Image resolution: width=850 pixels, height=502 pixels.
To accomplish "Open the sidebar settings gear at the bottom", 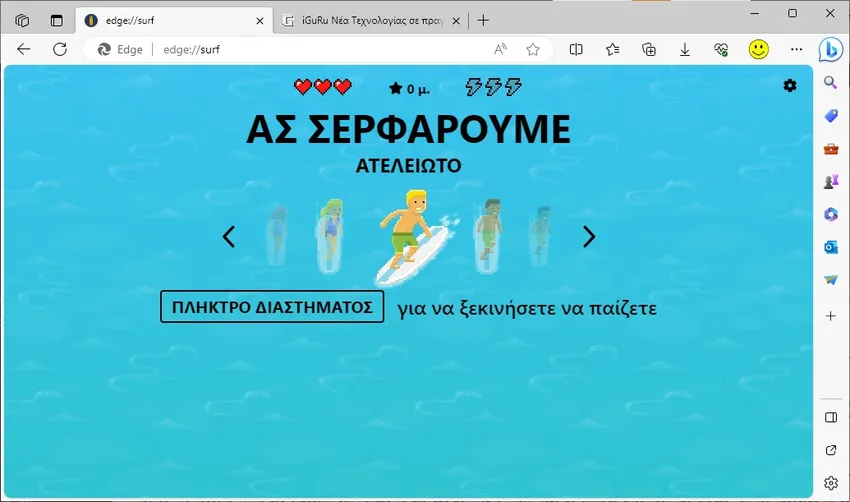I will [830, 482].
